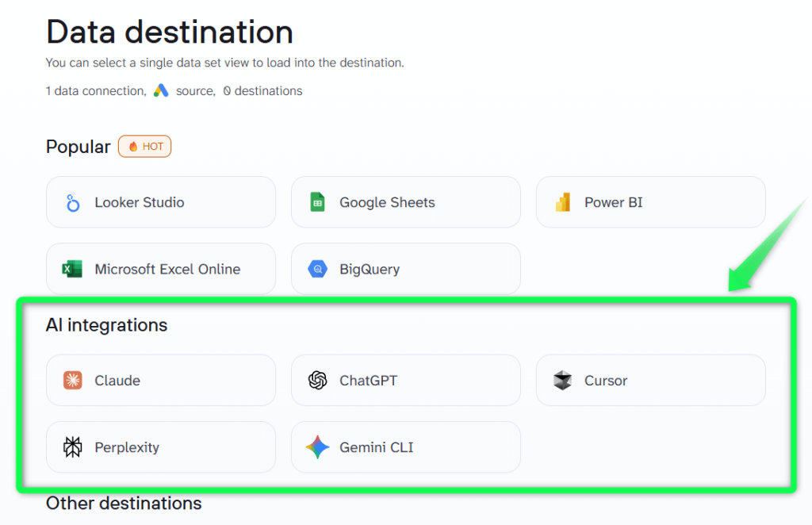Screen dimensions: 812x525
Task: Select Microsoft Excel Online destination card
Action: pos(160,269)
